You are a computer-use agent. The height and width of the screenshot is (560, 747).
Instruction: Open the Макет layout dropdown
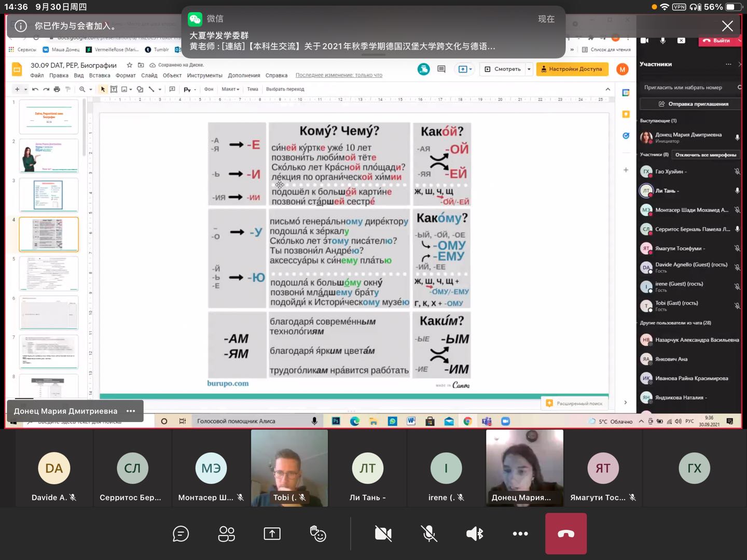(x=230, y=89)
